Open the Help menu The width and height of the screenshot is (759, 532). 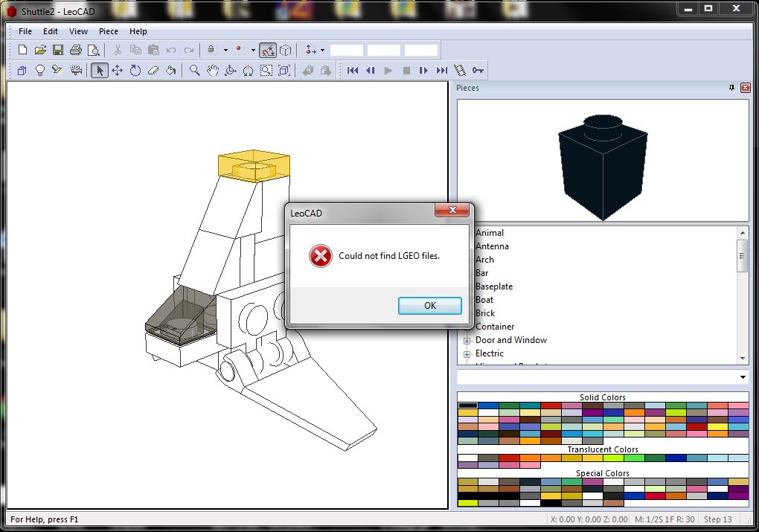pyautogui.click(x=138, y=31)
